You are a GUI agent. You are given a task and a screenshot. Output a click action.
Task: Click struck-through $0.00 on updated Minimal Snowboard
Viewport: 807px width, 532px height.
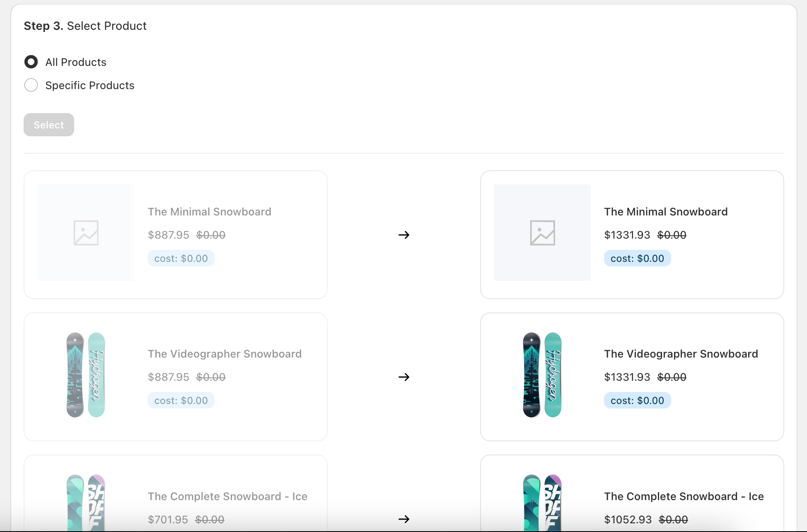pyautogui.click(x=672, y=235)
